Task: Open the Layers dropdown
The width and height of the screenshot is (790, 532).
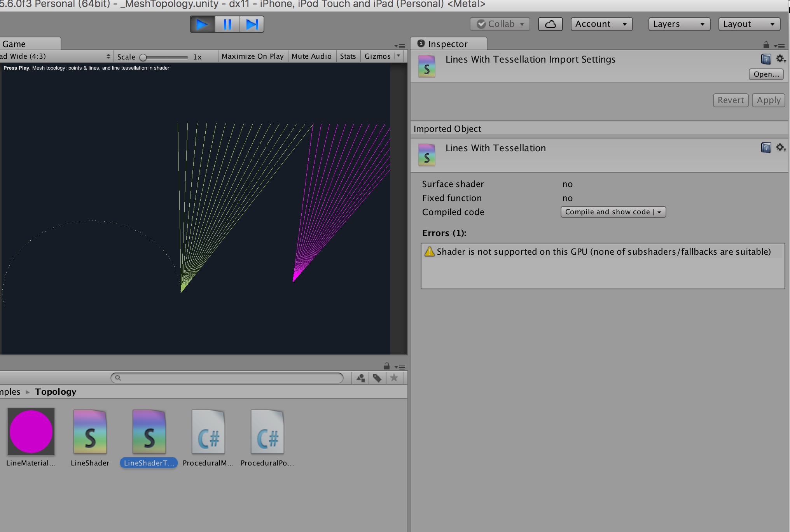Action: click(679, 24)
